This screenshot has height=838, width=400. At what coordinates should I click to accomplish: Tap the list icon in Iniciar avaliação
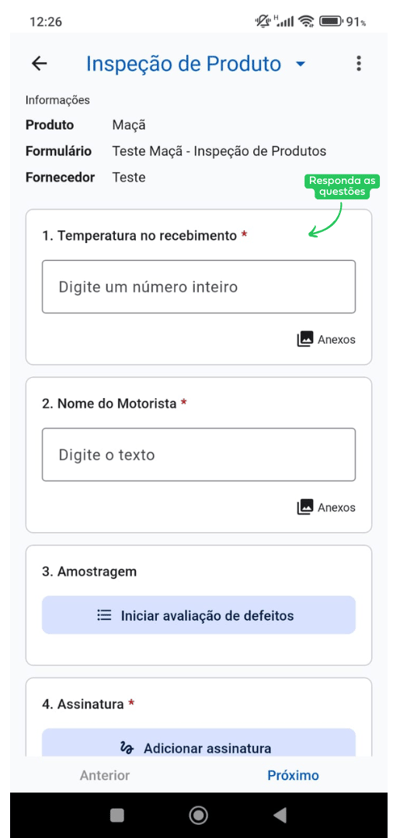104,615
